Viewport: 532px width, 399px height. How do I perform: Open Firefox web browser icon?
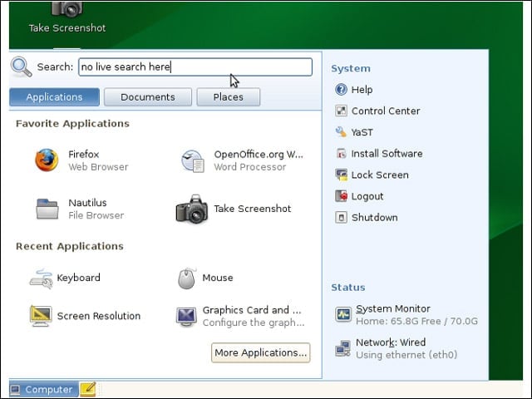point(47,160)
